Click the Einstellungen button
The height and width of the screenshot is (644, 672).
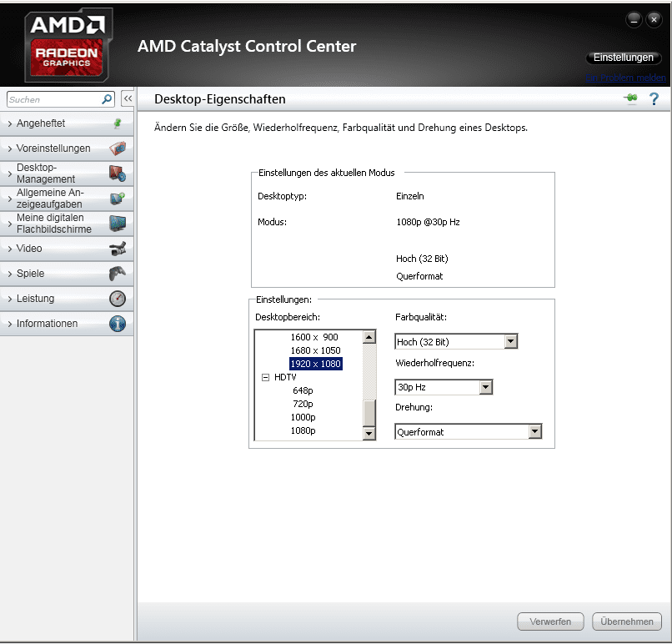pos(623,58)
